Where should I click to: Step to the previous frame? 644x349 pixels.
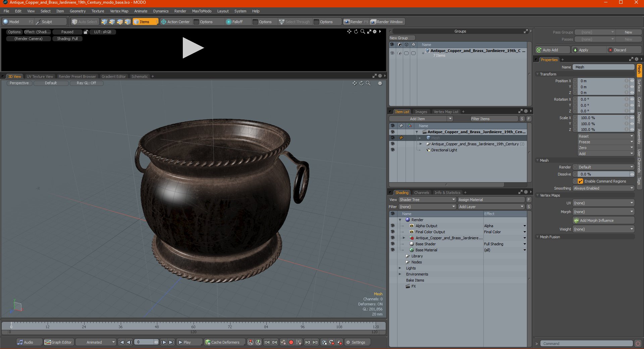129,342
